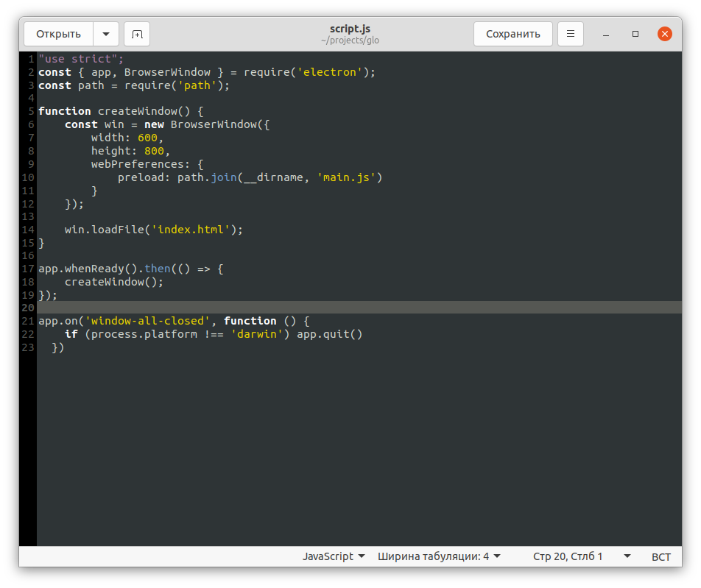
Task: Click the 'index.html' string on line 14
Action: tap(191, 230)
